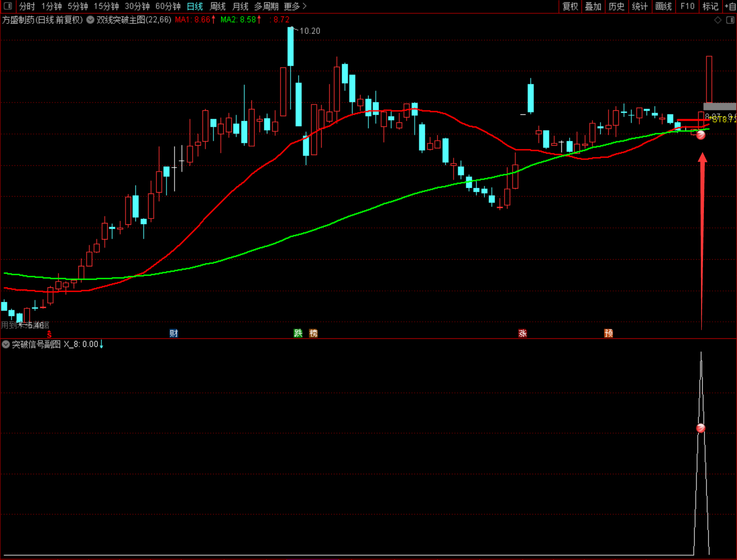
Task: Click the red S marker at bottom left
Action: [x=49, y=334]
